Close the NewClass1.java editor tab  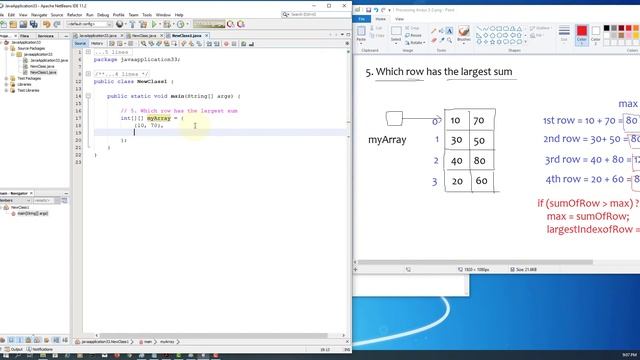pos(207,36)
